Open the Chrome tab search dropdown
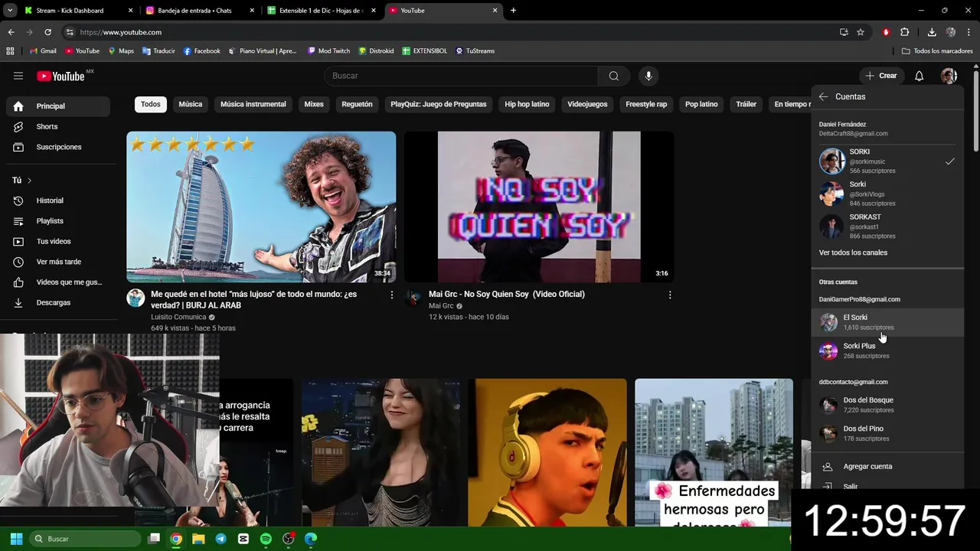Screen dimensions: 980x551 click(x=10, y=11)
